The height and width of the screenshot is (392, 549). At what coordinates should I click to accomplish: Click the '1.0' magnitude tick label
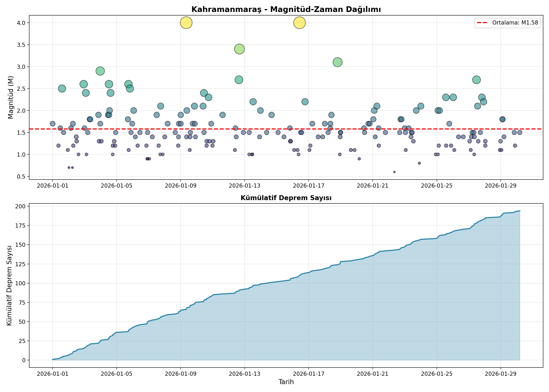[21, 155]
